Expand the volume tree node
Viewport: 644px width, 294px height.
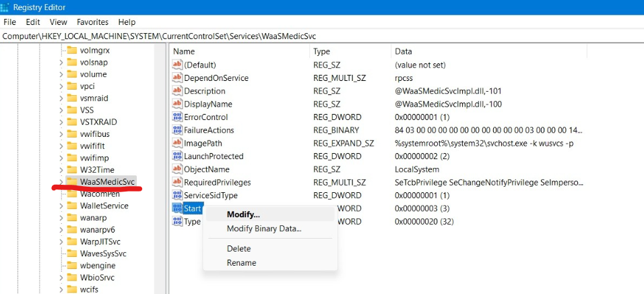(61, 74)
